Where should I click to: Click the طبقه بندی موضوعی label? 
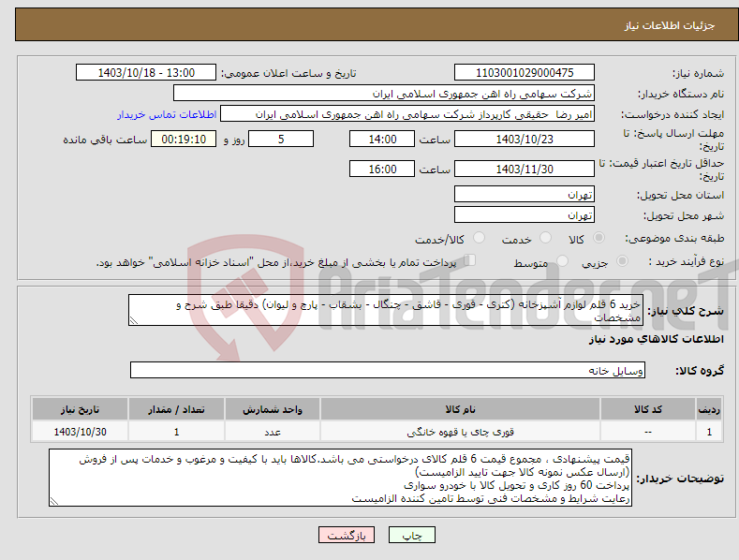click(x=674, y=239)
